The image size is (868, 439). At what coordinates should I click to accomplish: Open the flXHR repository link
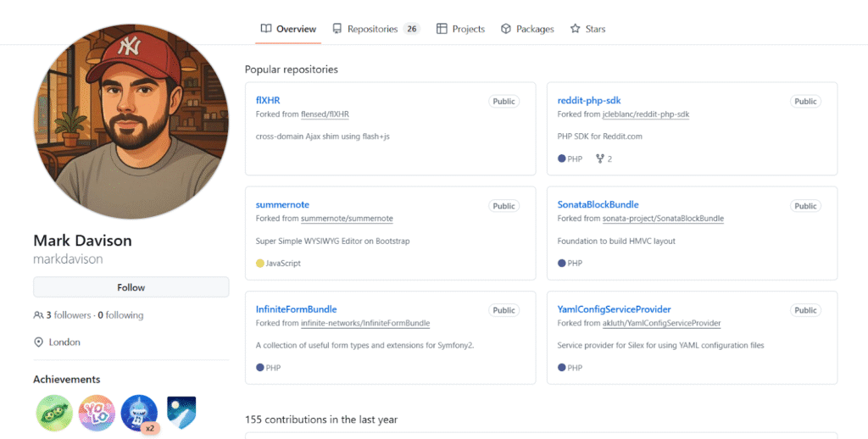tap(268, 100)
